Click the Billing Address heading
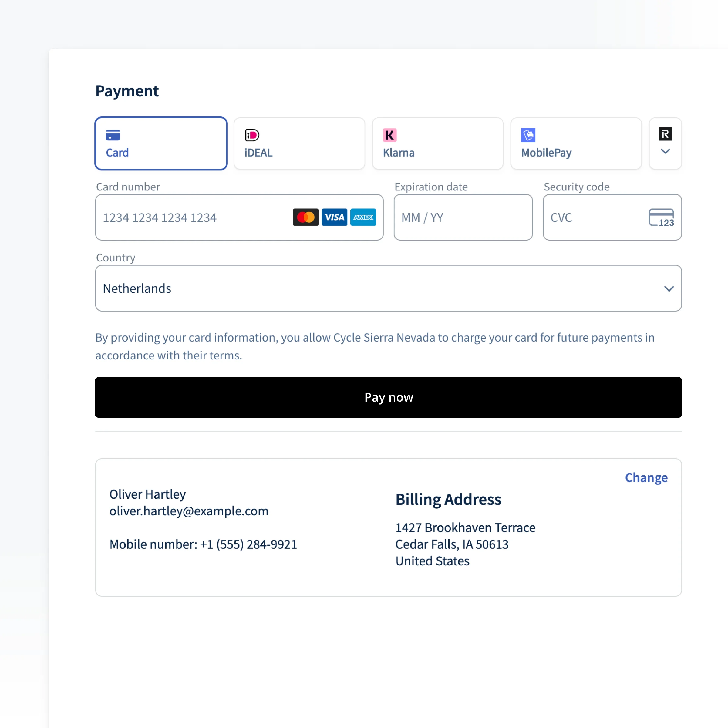728x728 pixels. point(448,499)
